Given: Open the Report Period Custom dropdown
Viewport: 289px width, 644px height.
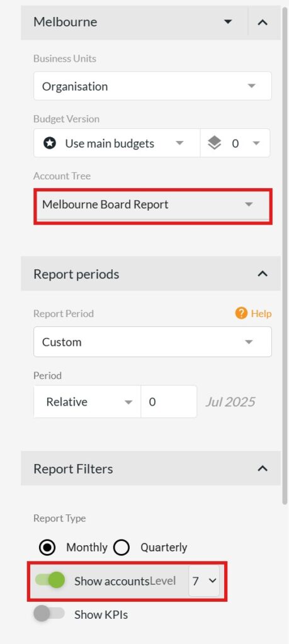Looking at the screenshot, I should [x=152, y=341].
